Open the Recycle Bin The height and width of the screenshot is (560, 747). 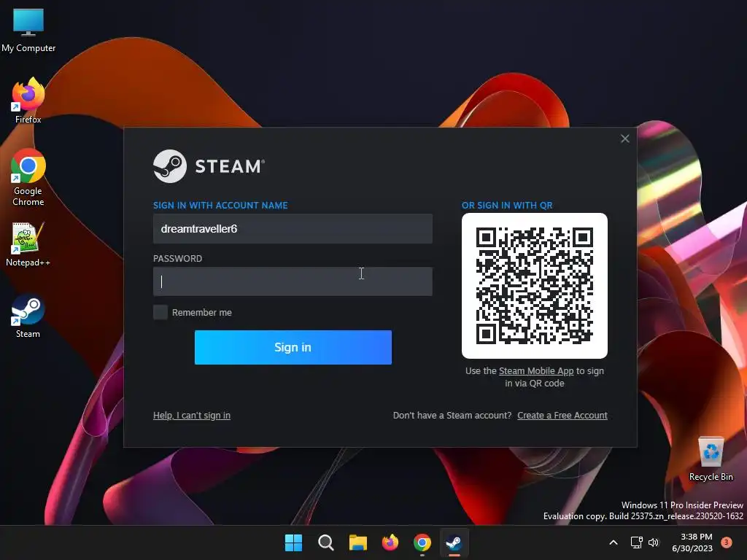711,459
